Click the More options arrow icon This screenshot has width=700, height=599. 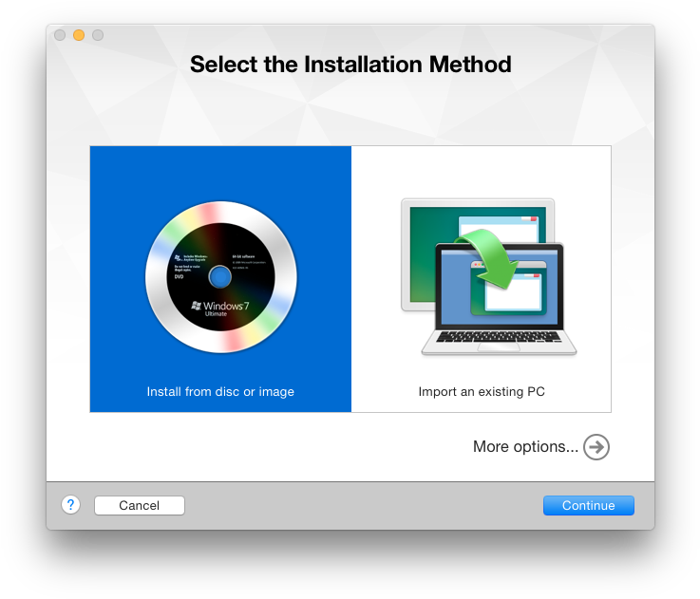pos(596,447)
